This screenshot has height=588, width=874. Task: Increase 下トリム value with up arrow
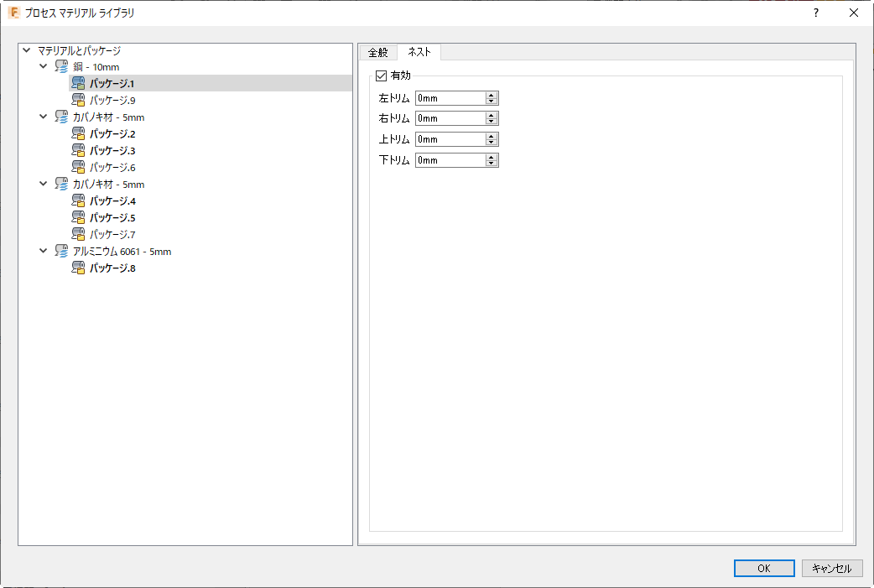coord(491,157)
